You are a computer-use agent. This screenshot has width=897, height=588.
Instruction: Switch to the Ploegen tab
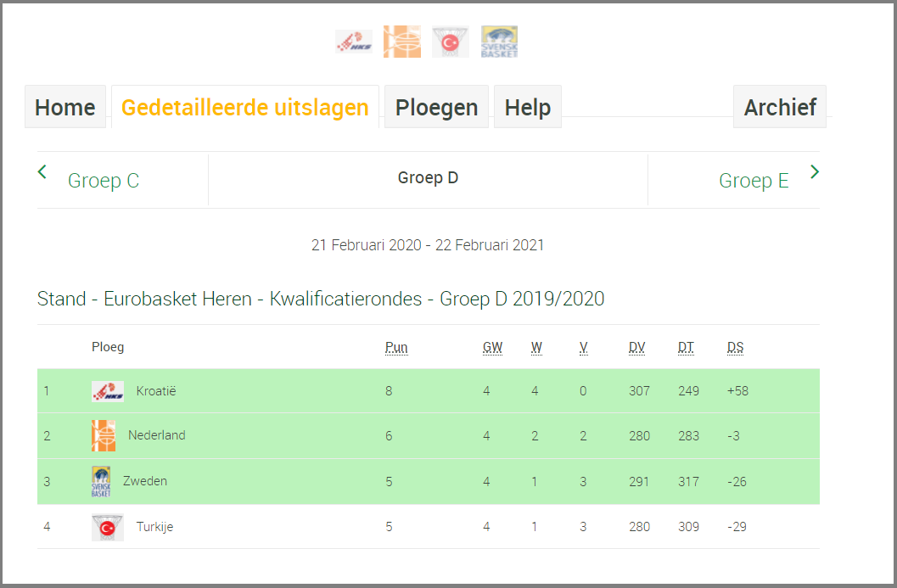tap(436, 107)
